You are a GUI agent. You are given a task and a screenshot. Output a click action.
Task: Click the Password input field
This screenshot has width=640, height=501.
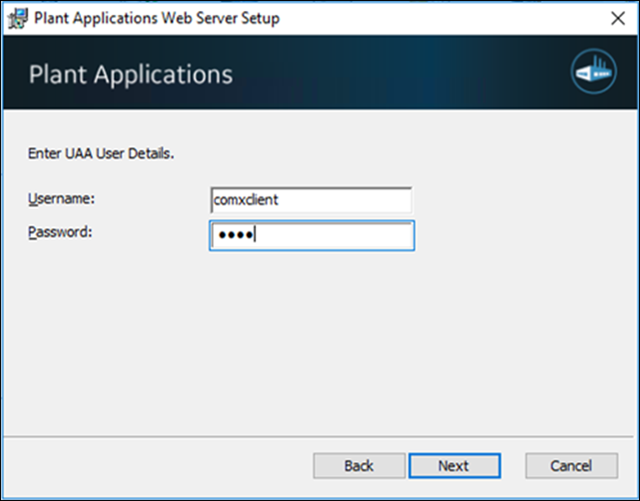click(x=312, y=236)
